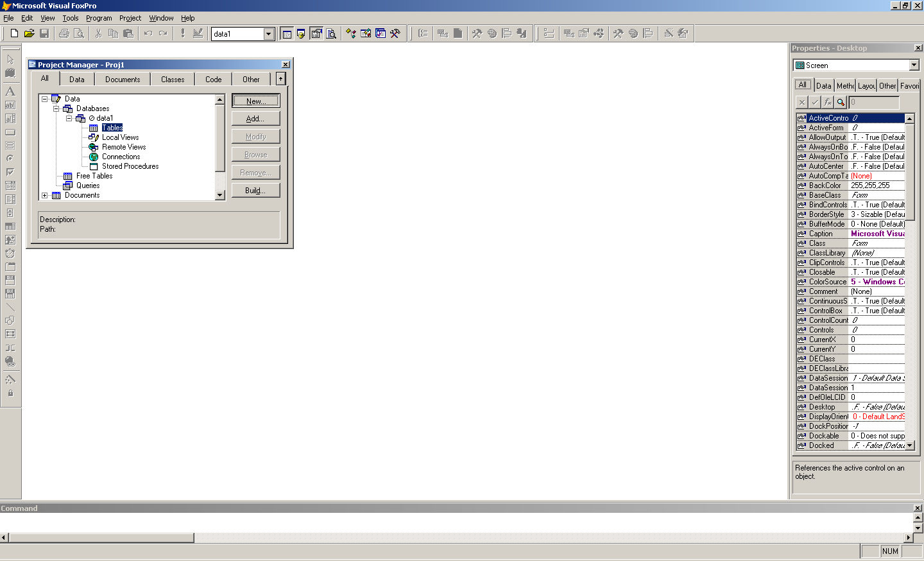This screenshot has height=561, width=924.
Task: Click the View Classes books icon
Action: click(10, 73)
